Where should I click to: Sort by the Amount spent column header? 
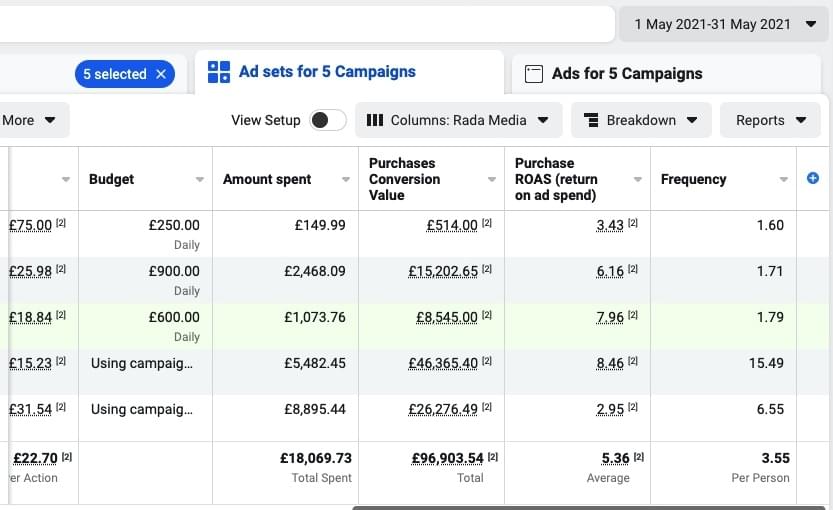coord(267,179)
